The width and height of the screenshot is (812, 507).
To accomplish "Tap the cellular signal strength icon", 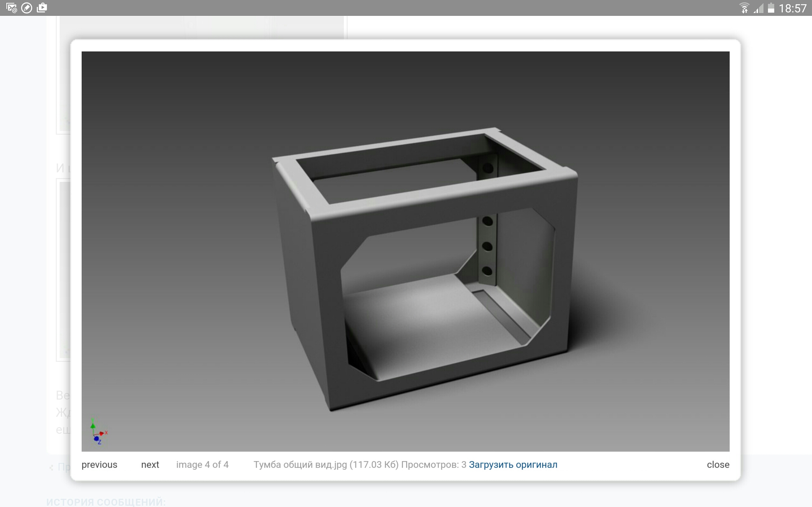I will pos(758,8).
